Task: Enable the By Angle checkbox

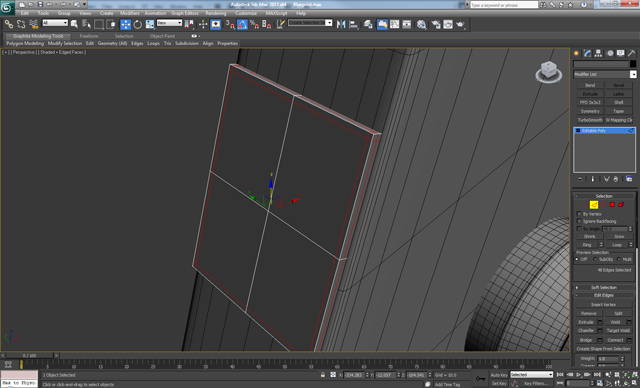Action: tap(579, 229)
